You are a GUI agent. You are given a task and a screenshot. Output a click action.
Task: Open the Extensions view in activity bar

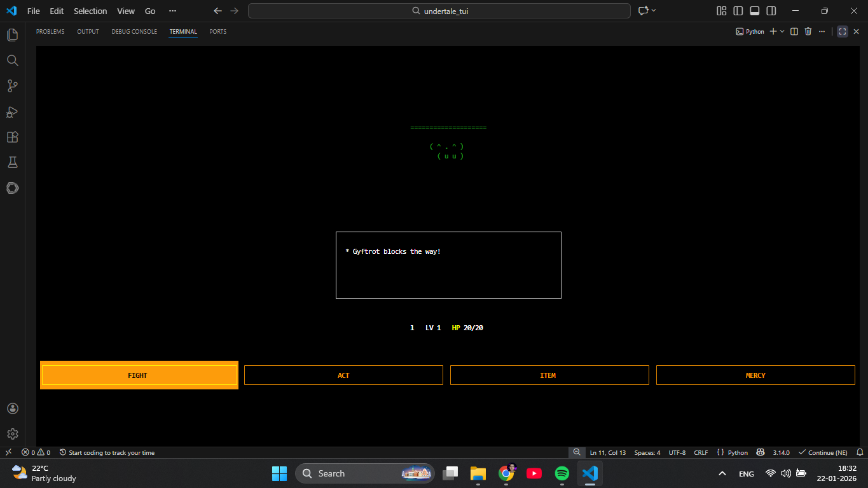pyautogui.click(x=12, y=137)
